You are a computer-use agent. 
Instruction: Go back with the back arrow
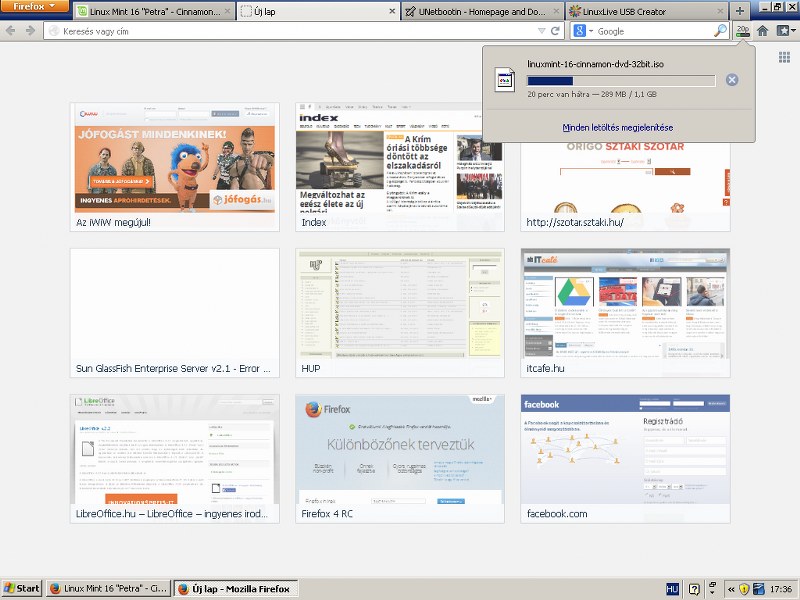10,31
